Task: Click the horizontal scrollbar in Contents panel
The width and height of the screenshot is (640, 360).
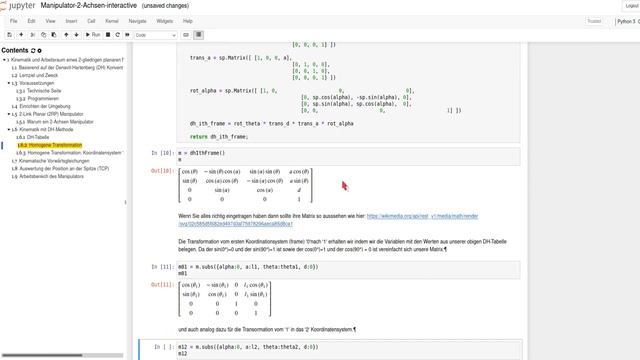Action: (42, 356)
